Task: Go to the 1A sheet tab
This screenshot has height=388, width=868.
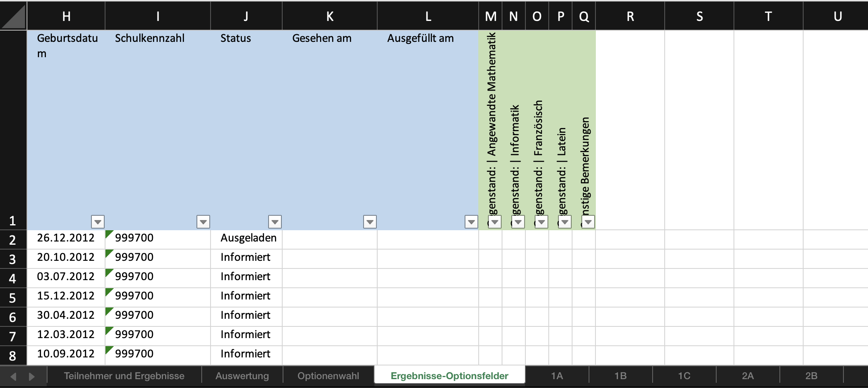Action: pos(557,376)
